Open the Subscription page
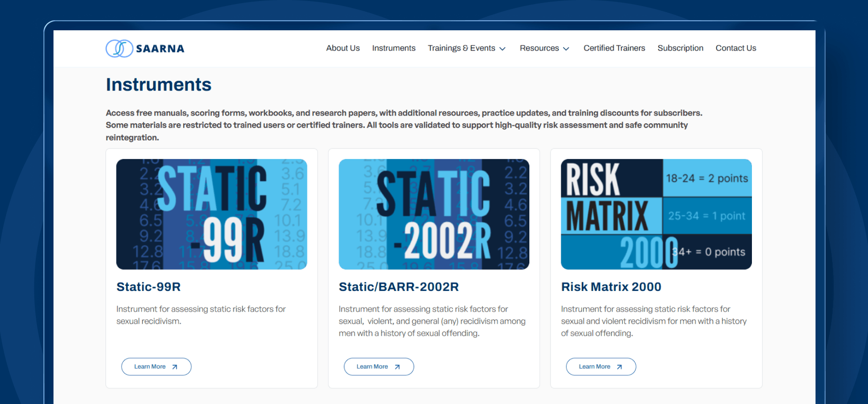The image size is (868, 404). [680, 48]
